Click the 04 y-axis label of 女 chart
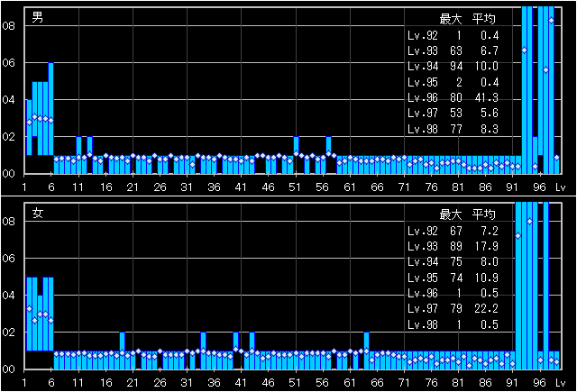 tap(8, 296)
